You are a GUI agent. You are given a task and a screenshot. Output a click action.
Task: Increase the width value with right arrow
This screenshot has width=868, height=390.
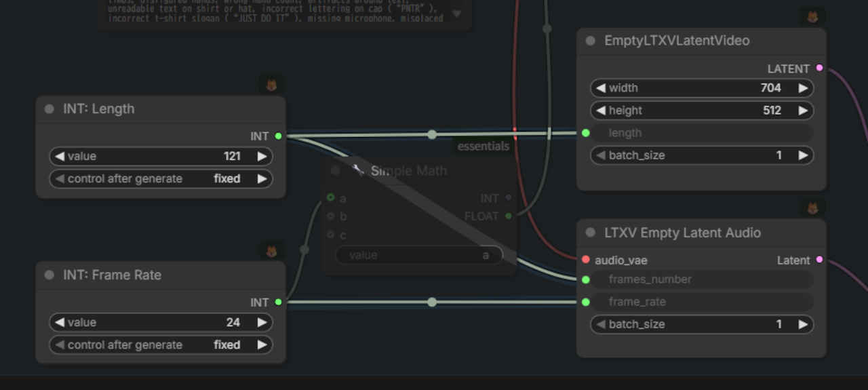[x=803, y=88]
